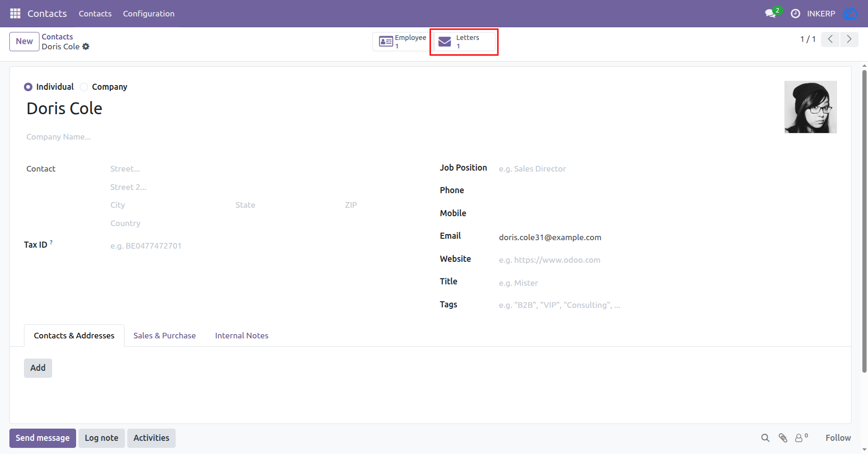Open the activities clock icon
The width and height of the screenshot is (868, 454).
[795, 14]
